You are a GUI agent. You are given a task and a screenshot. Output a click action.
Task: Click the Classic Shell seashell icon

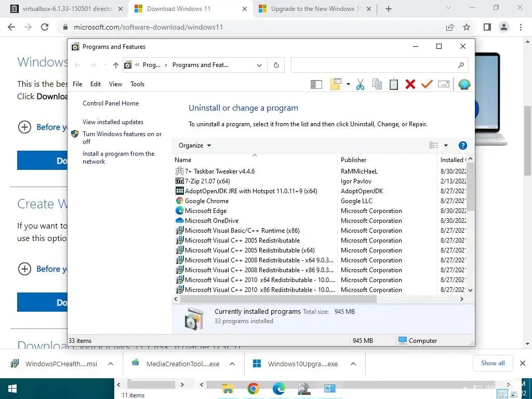pos(464,84)
